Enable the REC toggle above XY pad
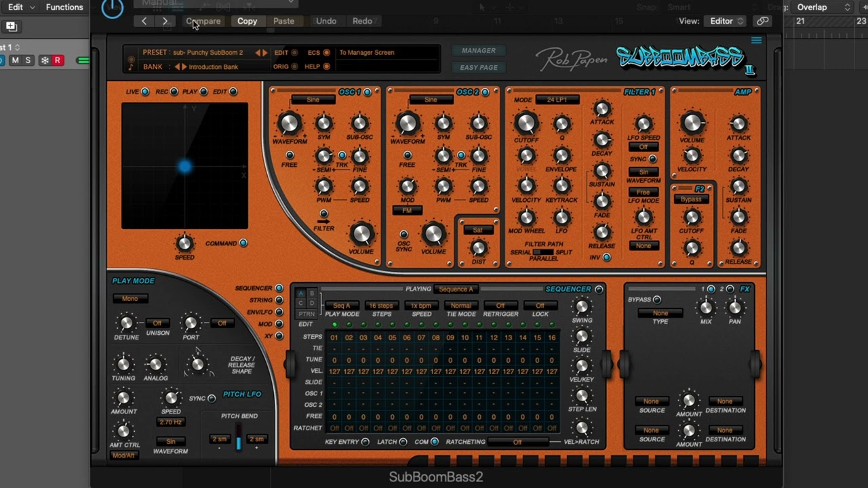Screen dimensions: 868x488 174,91
